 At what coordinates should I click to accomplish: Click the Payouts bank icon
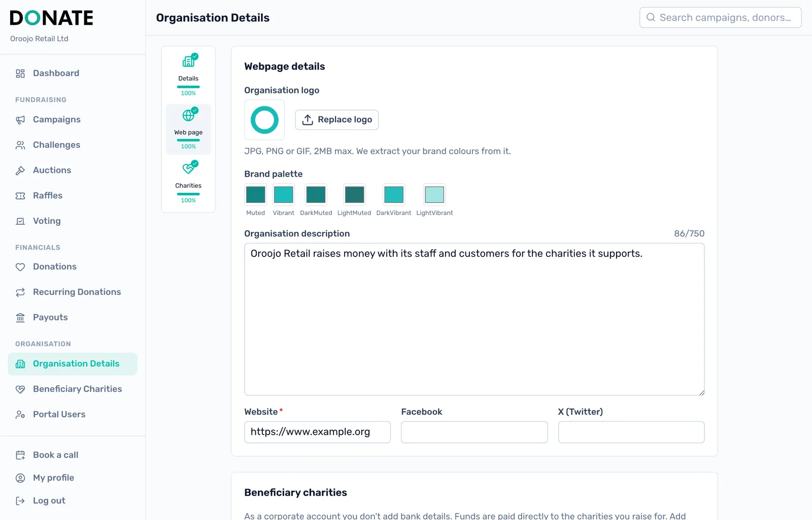[x=20, y=318]
